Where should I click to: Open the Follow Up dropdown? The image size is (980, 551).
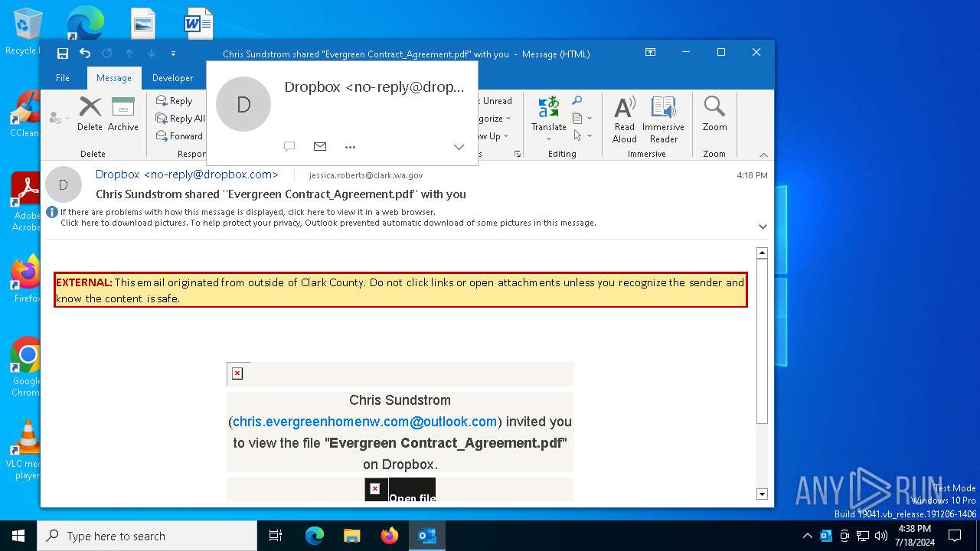tap(492, 136)
